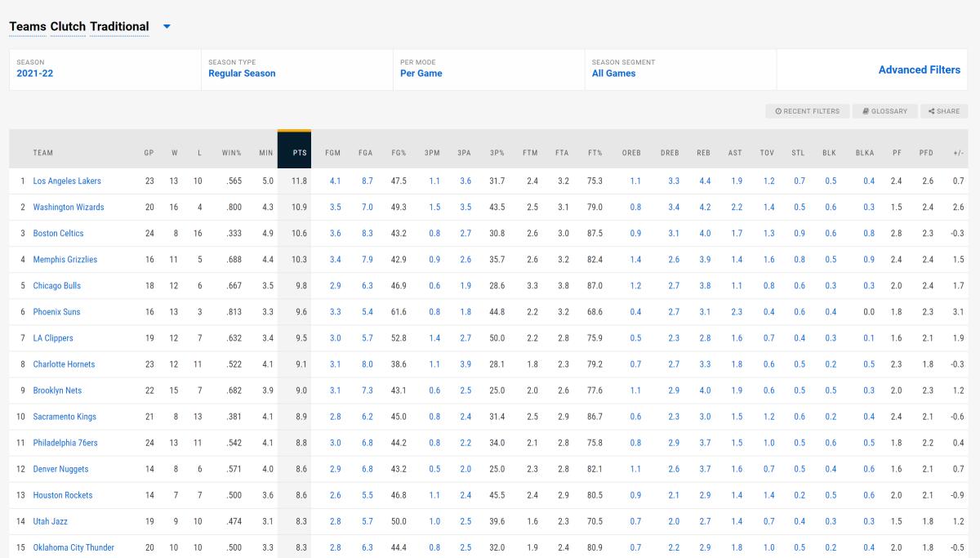Click Wizards 3PM value 1.5
The image size is (980, 558).
tap(434, 208)
